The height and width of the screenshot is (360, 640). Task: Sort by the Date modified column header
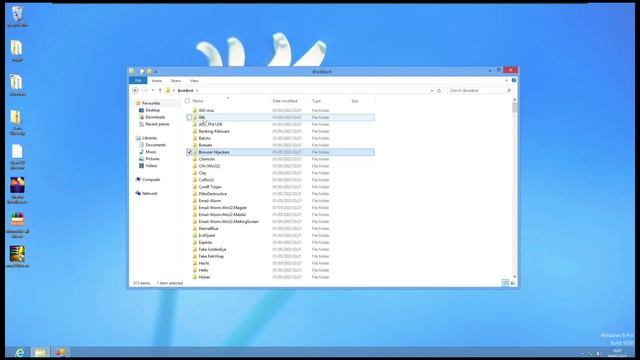click(x=285, y=101)
